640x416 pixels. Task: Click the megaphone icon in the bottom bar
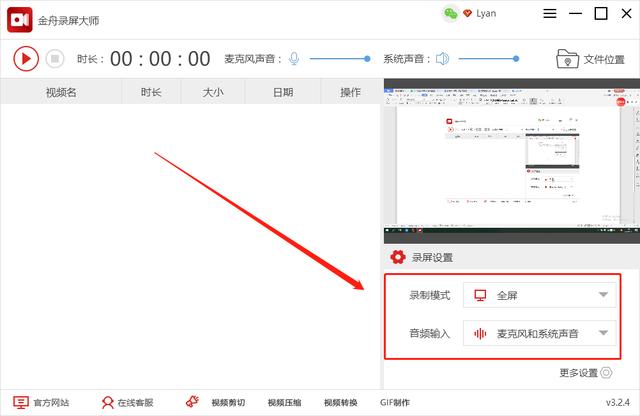[x=192, y=402]
